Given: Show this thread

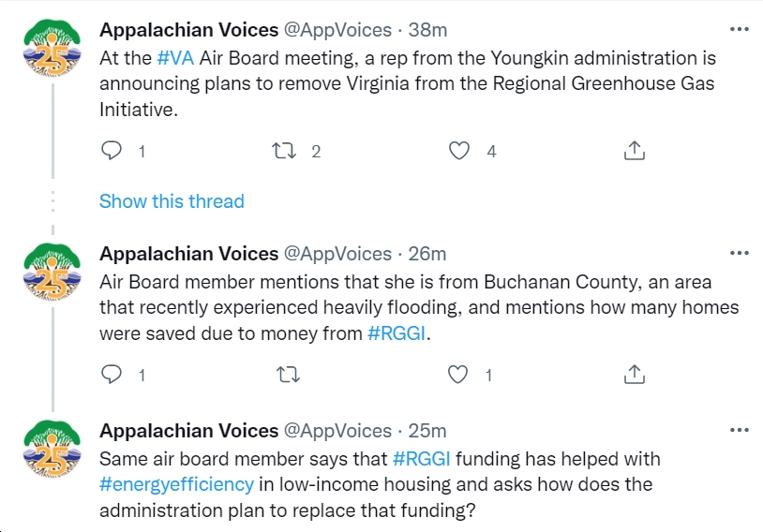Looking at the screenshot, I should tap(172, 201).
